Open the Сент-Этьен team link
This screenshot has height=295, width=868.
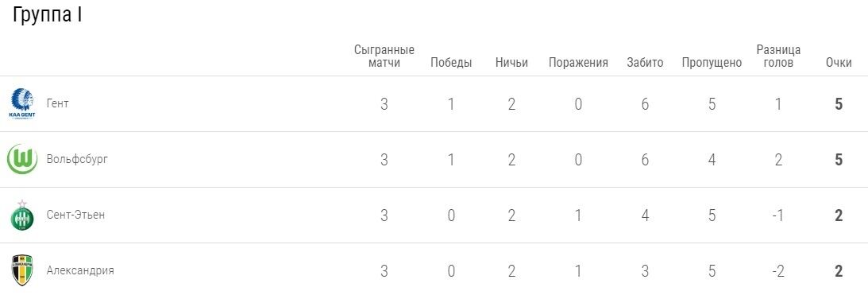coord(75,215)
